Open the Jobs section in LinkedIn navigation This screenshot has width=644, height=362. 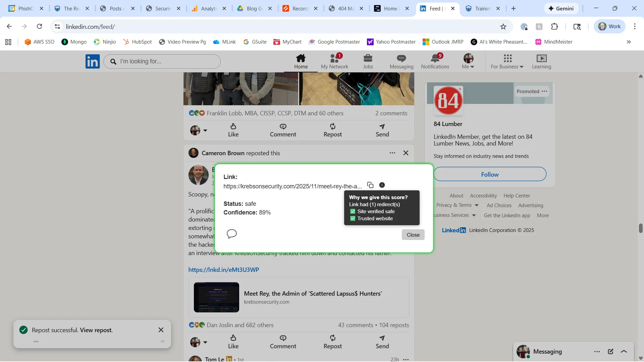[368, 61]
